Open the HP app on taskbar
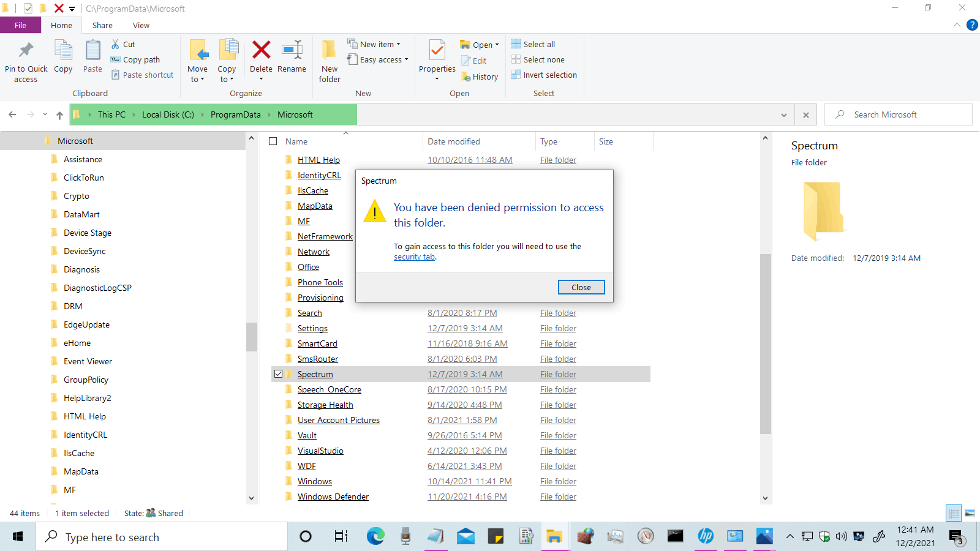 pyautogui.click(x=706, y=537)
